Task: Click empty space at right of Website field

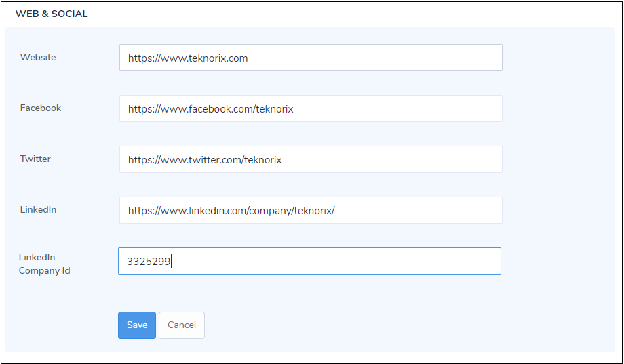Action: (434, 58)
